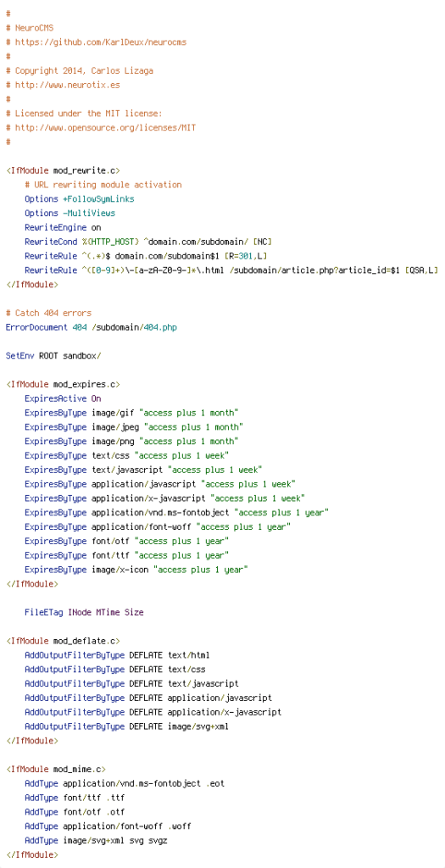
Task: Click ExpiresByType application/vnd.ms-fontobject line
Action: (x=176, y=512)
